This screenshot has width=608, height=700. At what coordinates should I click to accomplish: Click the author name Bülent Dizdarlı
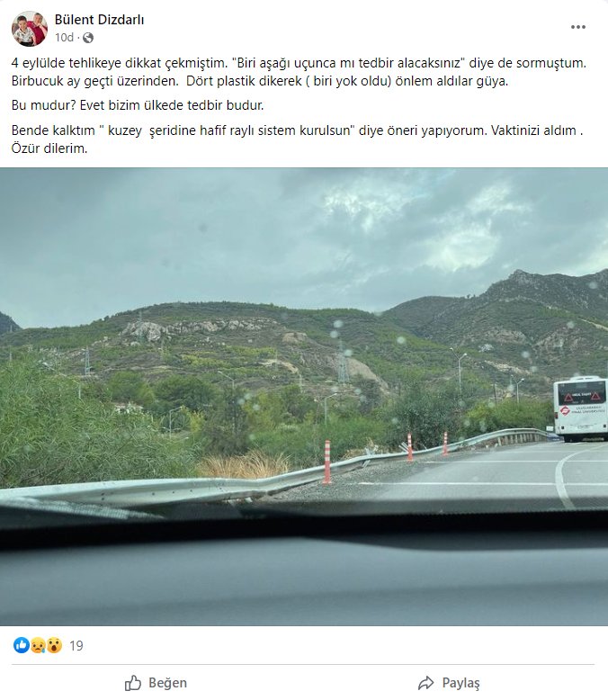pyautogui.click(x=99, y=20)
